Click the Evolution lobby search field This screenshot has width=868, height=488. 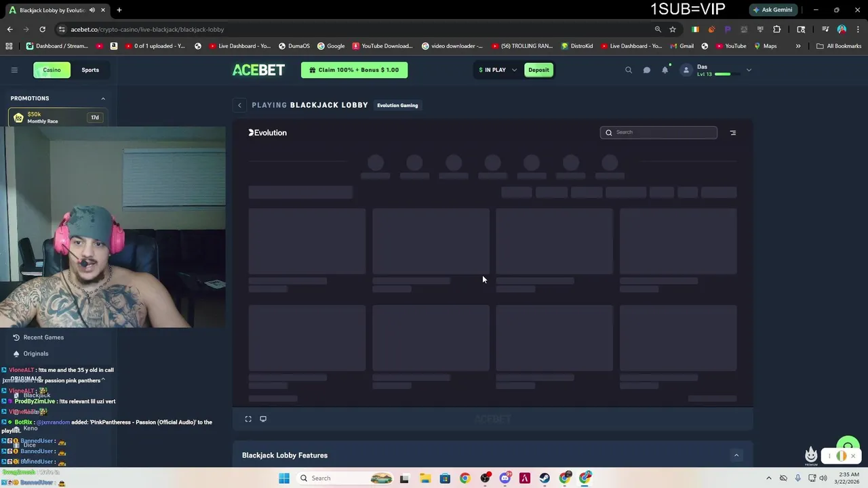[x=658, y=132]
